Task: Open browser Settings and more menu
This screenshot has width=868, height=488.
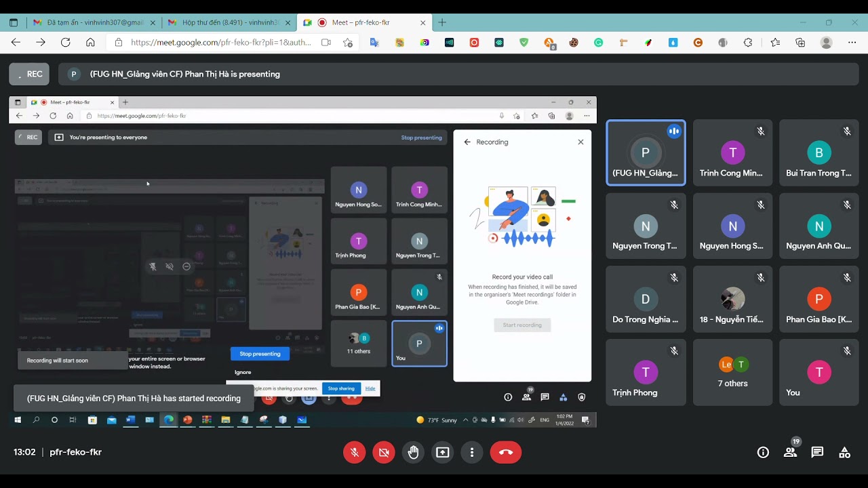Action: [852, 42]
